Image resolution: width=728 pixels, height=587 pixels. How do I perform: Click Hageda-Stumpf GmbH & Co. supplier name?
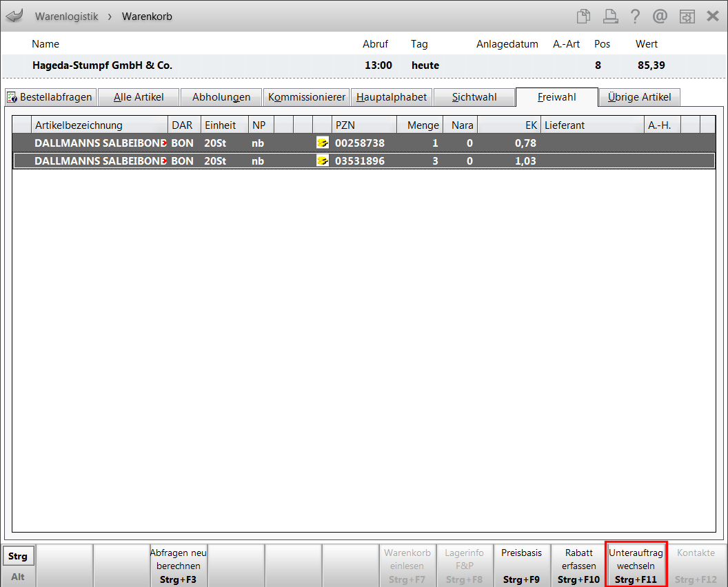(102, 65)
